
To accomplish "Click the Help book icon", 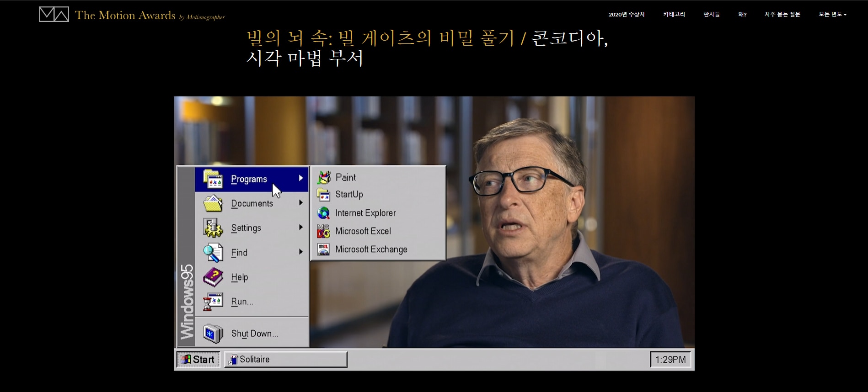I will click(x=213, y=277).
